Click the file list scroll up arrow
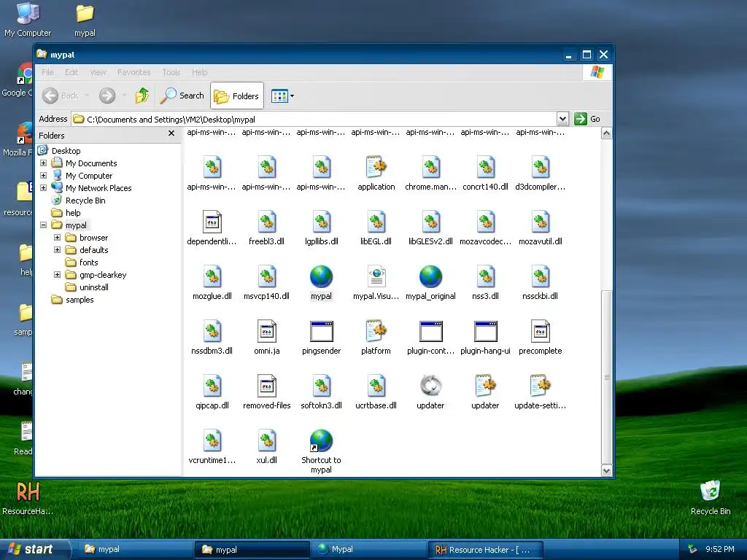The height and width of the screenshot is (560, 747). pyautogui.click(x=606, y=134)
